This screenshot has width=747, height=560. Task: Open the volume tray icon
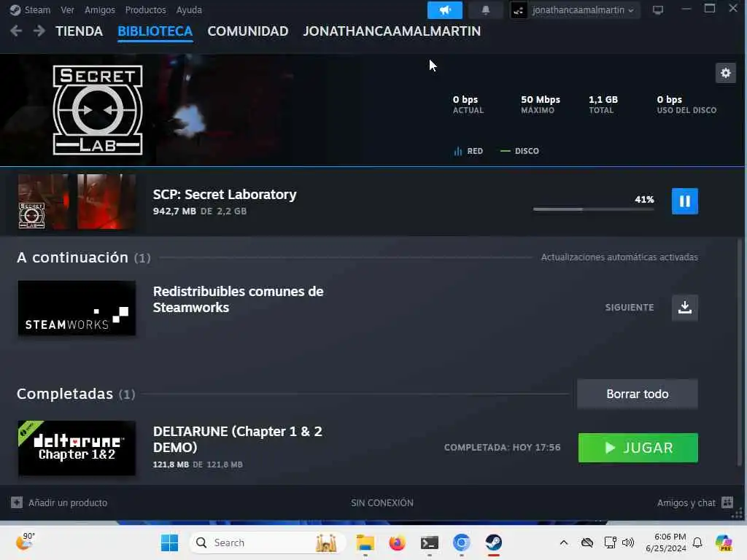tap(628, 542)
